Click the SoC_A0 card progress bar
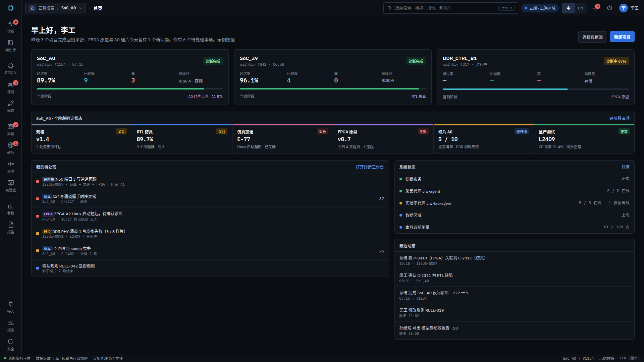 point(130,89)
